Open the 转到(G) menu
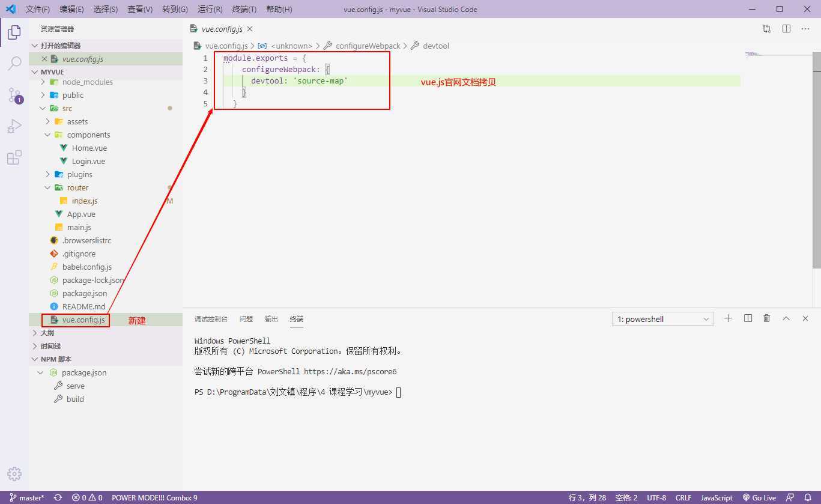The image size is (821, 504). pyautogui.click(x=175, y=9)
